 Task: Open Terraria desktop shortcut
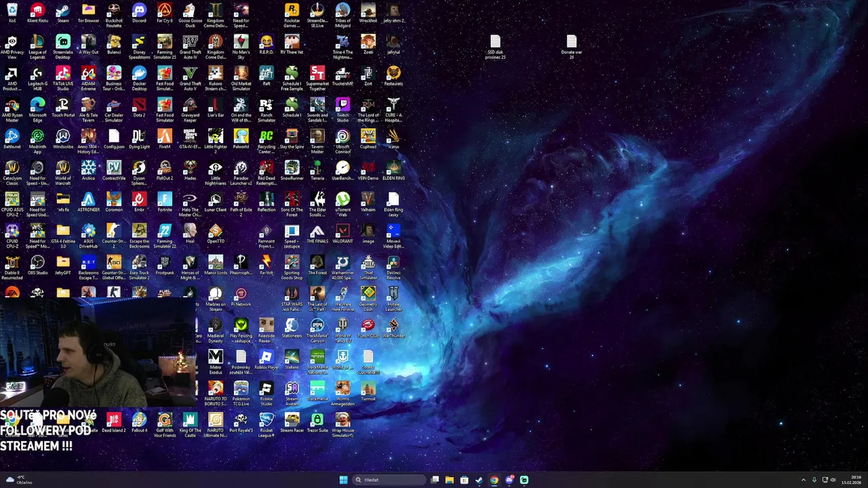[317, 170]
